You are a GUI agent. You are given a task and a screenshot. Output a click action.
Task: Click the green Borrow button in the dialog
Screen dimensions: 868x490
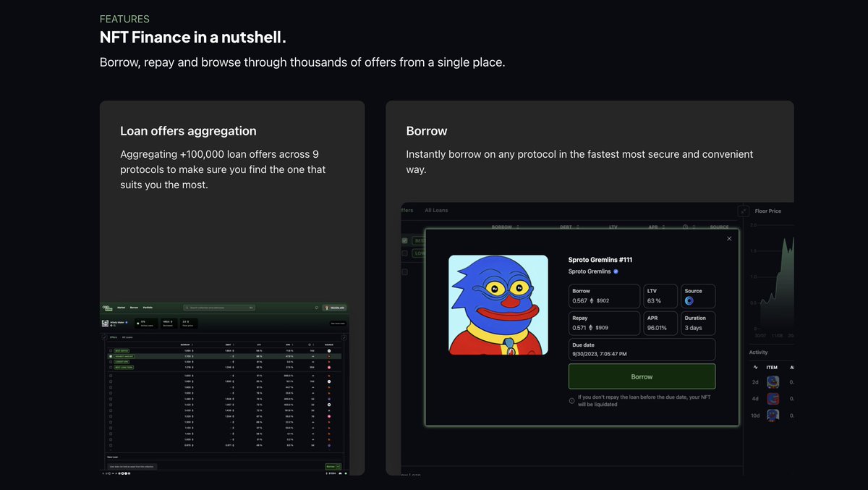642,376
